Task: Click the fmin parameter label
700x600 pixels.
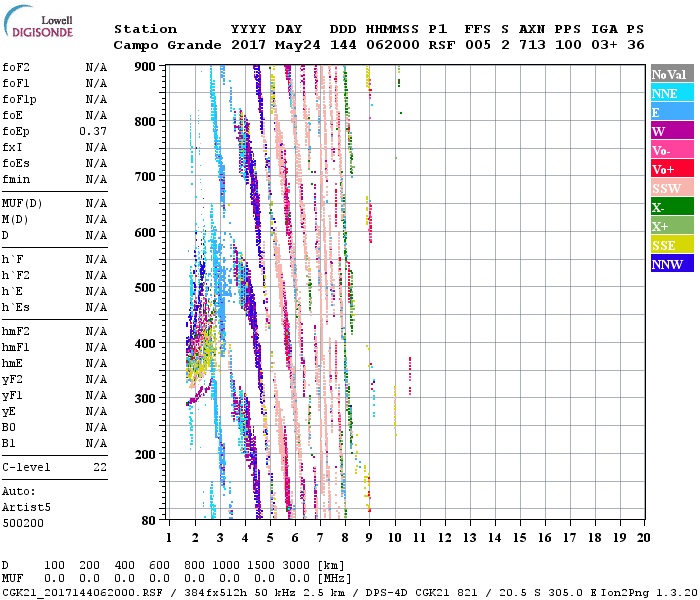Action: tap(16, 179)
